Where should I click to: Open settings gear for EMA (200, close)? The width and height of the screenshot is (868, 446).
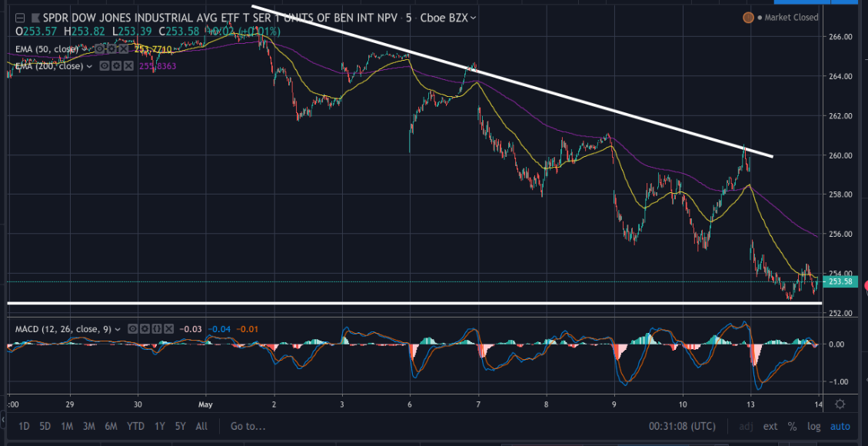pyautogui.click(x=115, y=66)
